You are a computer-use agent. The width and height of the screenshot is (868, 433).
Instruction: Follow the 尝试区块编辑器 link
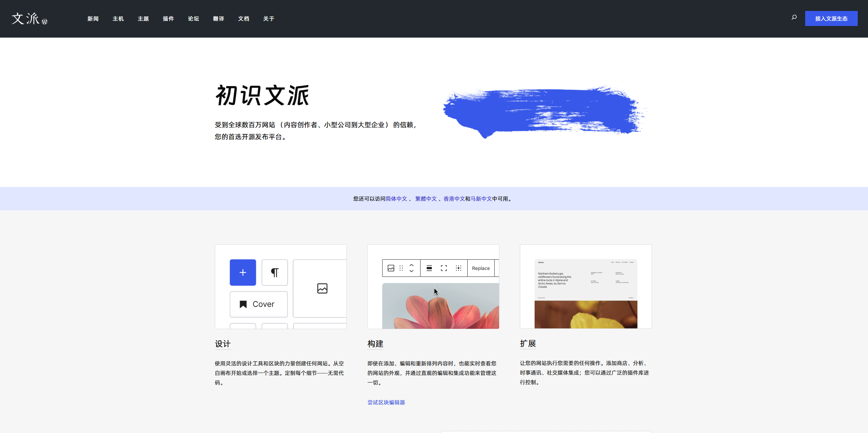pos(386,403)
